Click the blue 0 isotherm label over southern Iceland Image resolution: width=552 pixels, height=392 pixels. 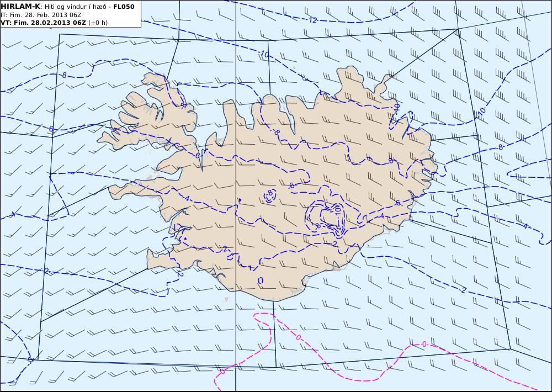click(x=261, y=280)
